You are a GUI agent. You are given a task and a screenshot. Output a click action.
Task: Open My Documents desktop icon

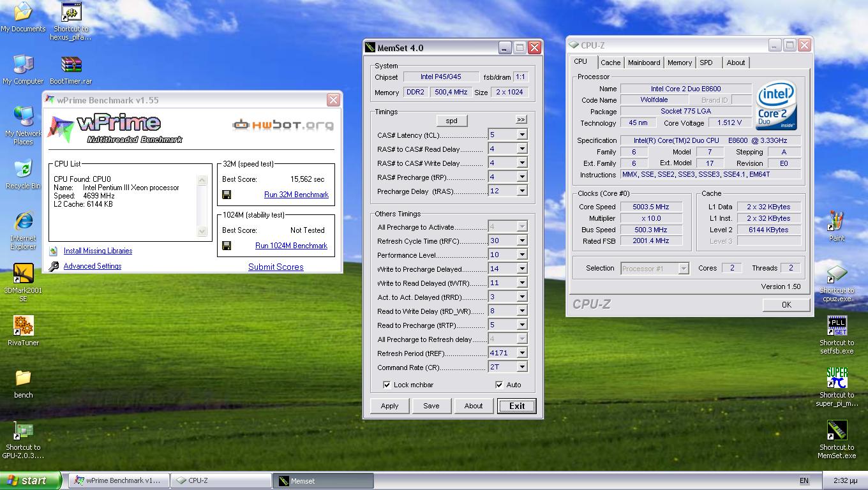point(23,11)
